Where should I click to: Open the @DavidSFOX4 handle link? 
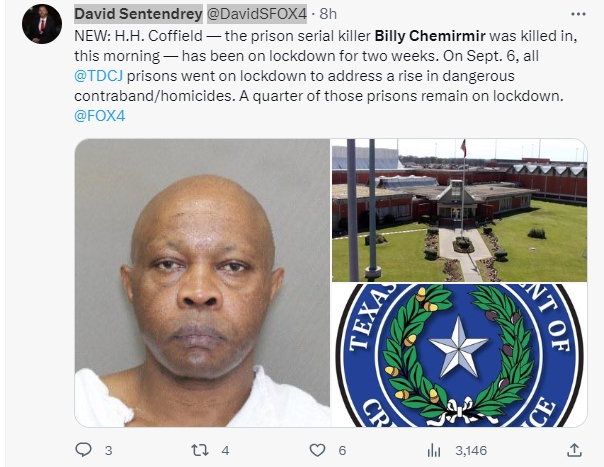257,14
